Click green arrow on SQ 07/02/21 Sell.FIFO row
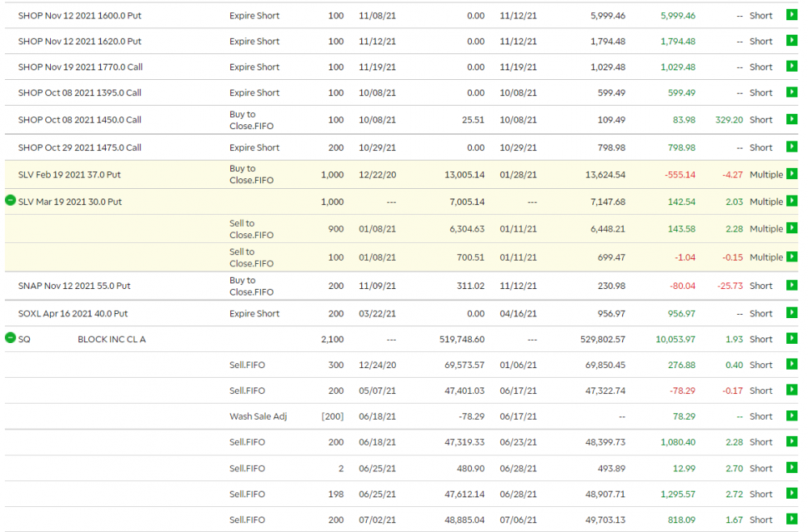Viewport: 808px width, 532px height. (x=791, y=520)
